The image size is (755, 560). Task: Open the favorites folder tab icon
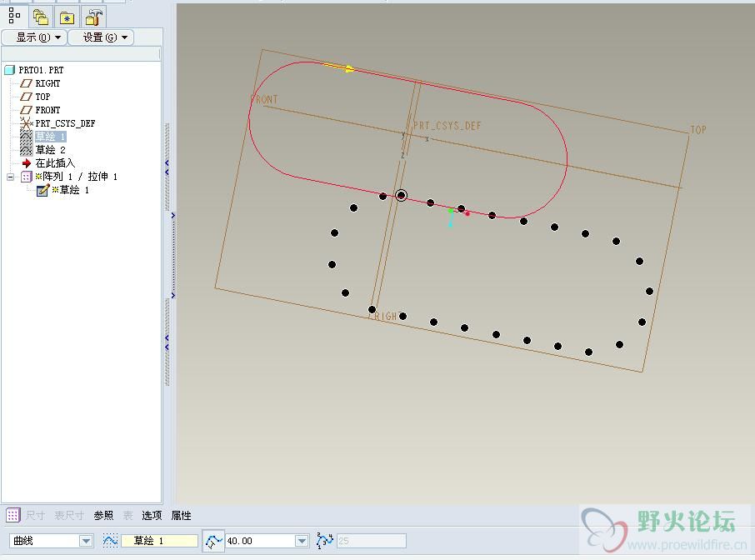click(x=67, y=17)
